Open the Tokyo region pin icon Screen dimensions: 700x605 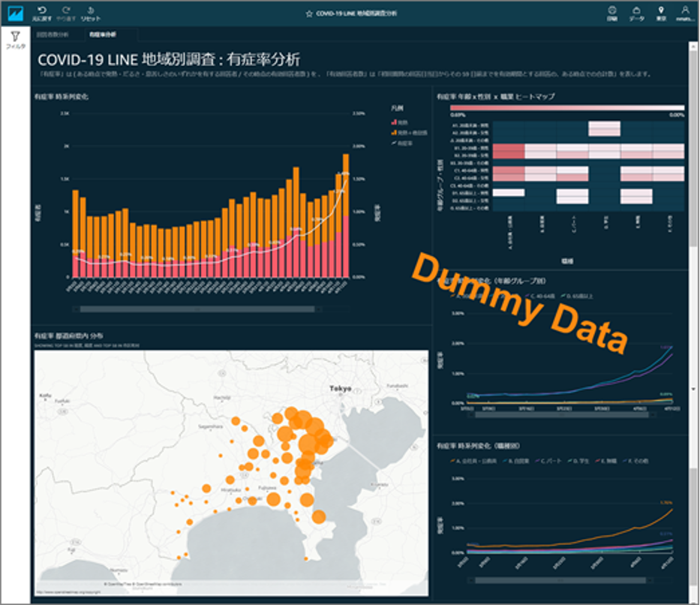point(661,14)
